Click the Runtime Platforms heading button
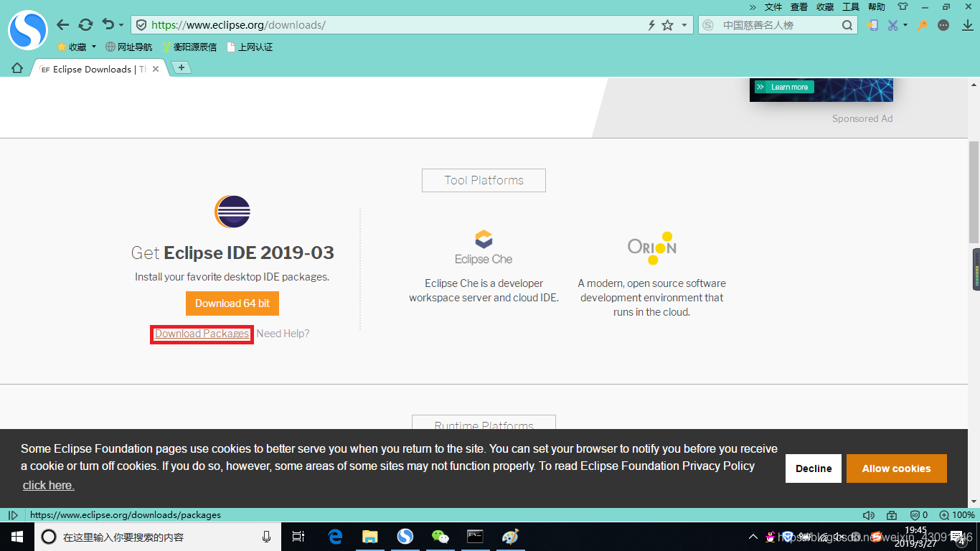The height and width of the screenshot is (551, 980). pyautogui.click(x=484, y=423)
